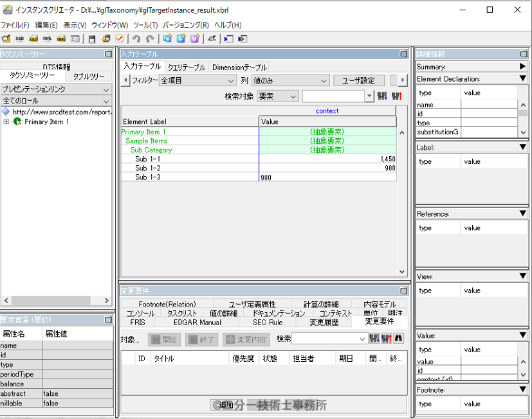Click the 変更内容 button
Image resolution: width=532 pixels, height=419 pixels.
point(246,339)
